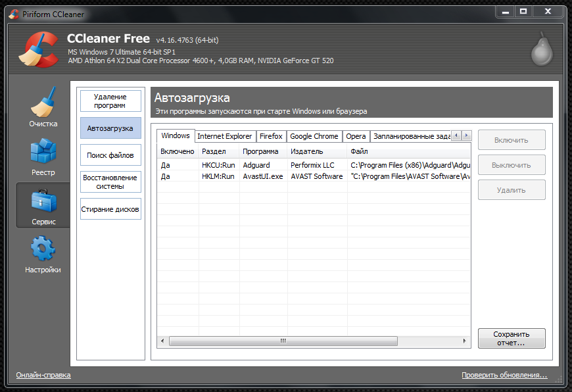The image size is (572, 392).
Task: Switch to the Internet Explorer tab
Action: tap(225, 136)
